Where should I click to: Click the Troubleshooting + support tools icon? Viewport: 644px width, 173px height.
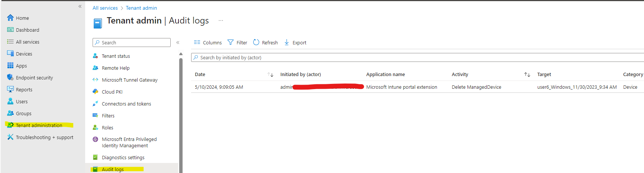pos(10,137)
